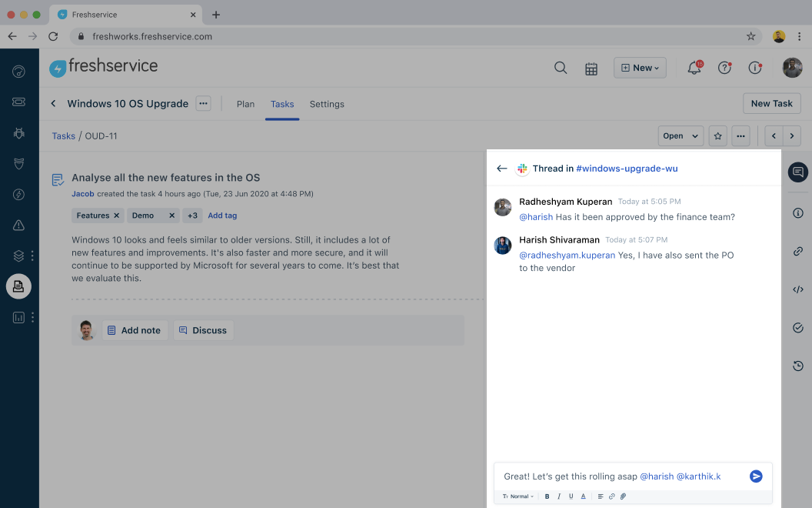Screen dimensions: 812x508
Task: Open the conversations chat icon in right rail
Action: tap(798, 172)
